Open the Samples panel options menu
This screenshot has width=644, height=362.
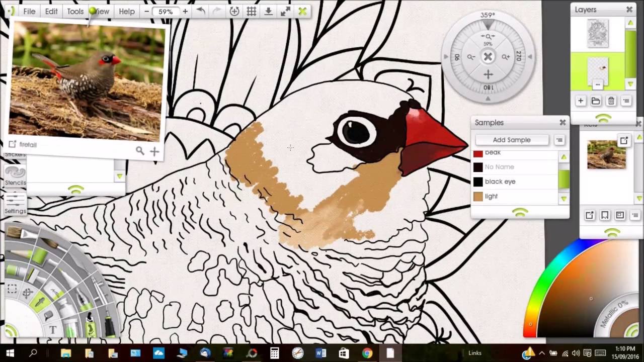(559, 140)
